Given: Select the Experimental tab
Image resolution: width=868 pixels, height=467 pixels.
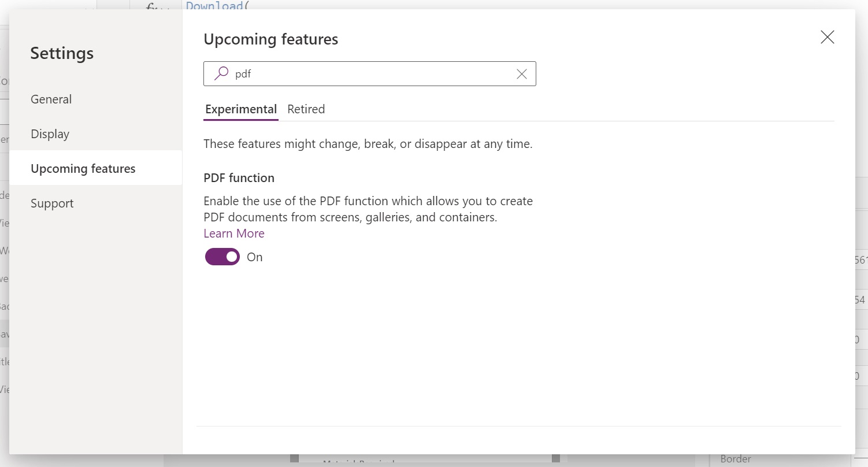Looking at the screenshot, I should pos(240,109).
